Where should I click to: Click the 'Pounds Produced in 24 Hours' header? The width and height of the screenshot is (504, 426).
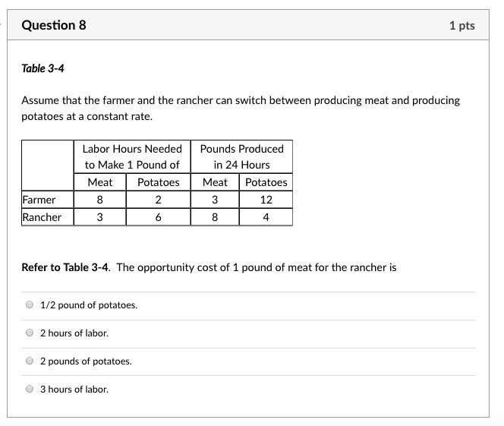[241, 156]
